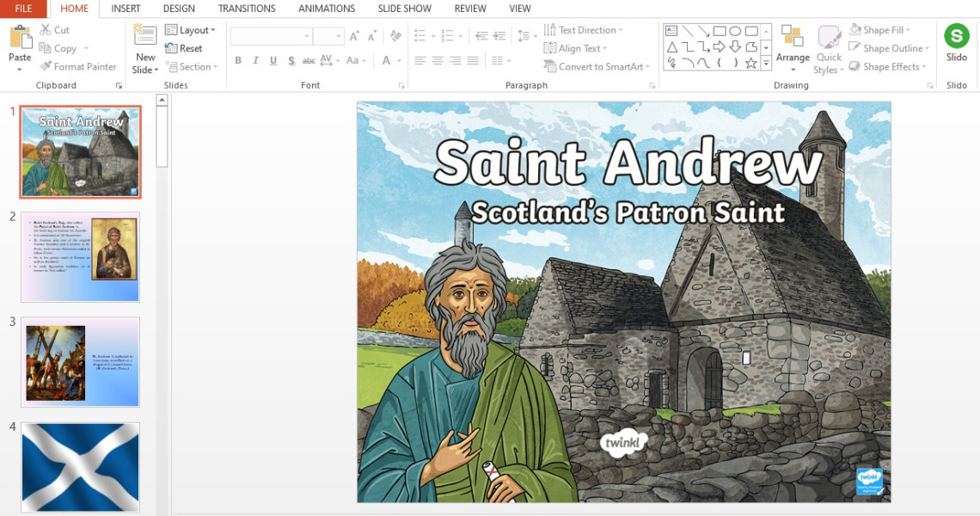The width and height of the screenshot is (980, 516).
Task: Decrease font size button
Action: (x=372, y=36)
